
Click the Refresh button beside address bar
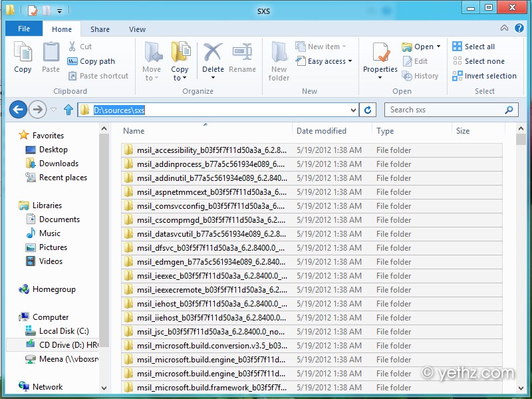coord(368,110)
